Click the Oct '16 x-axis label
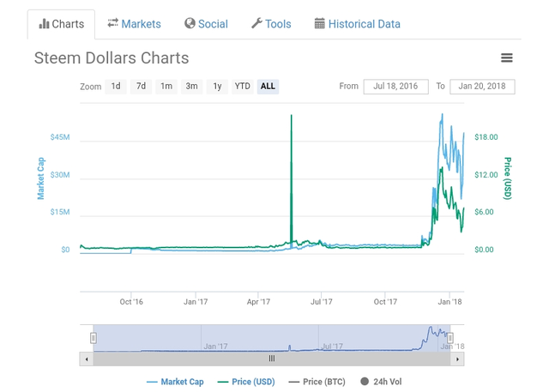This screenshot has height=392, width=549. click(131, 302)
